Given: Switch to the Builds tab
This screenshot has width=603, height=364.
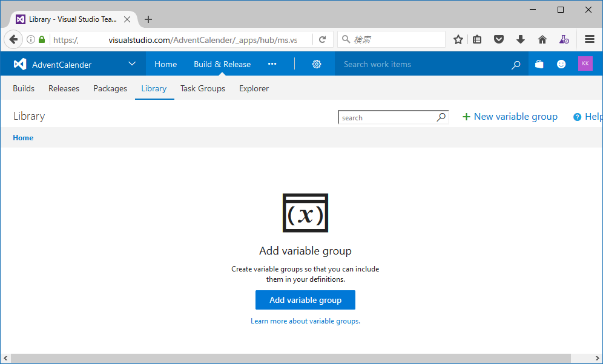Looking at the screenshot, I should click(x=24, y=88).
